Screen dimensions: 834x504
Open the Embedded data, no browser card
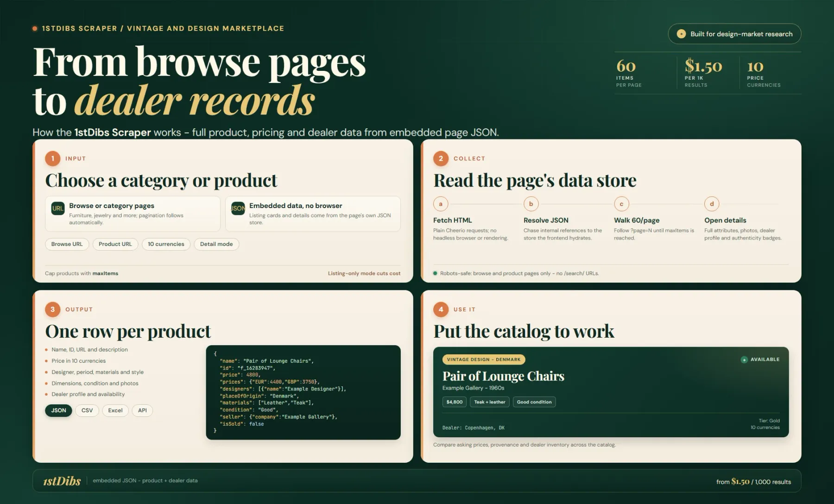point(313,214)
